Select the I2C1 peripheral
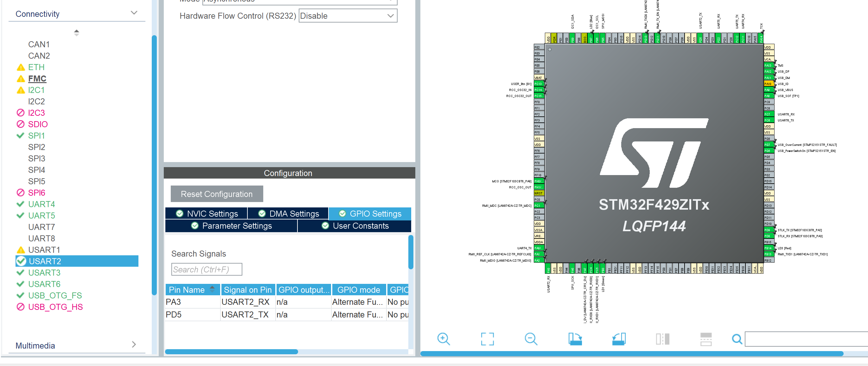The width and height of the screenshot is (868, 366). point(36,90)
